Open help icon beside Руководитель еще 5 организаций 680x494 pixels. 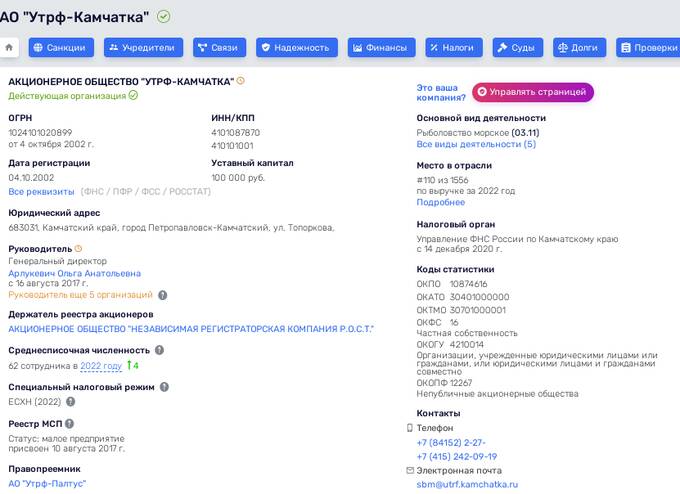click(x=163, y=295)
